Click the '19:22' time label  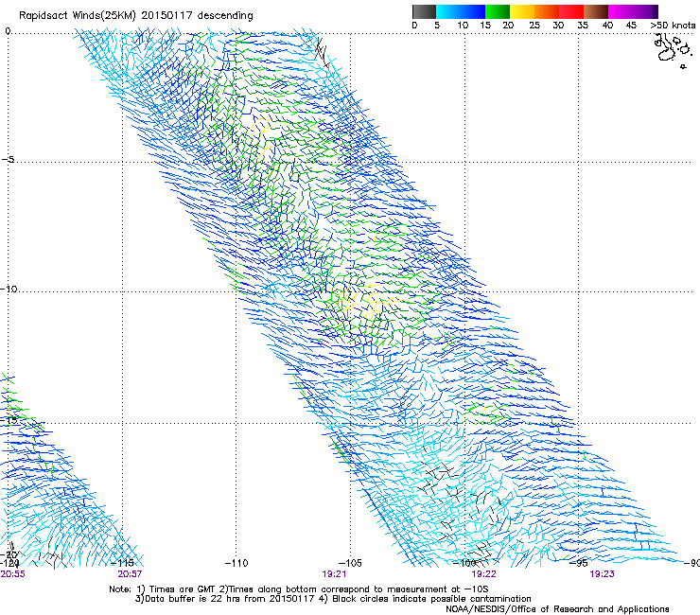click(483, 574)
